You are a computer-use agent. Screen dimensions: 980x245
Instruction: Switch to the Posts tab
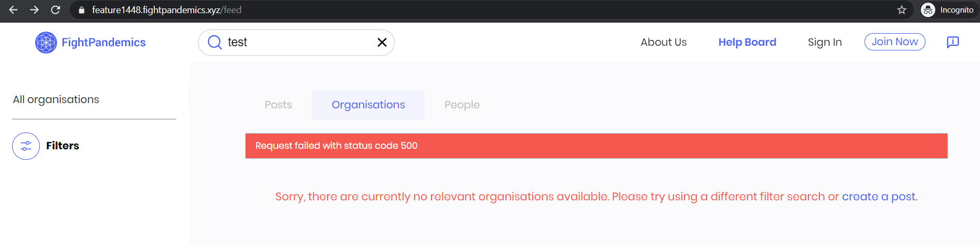click(278, 105)
